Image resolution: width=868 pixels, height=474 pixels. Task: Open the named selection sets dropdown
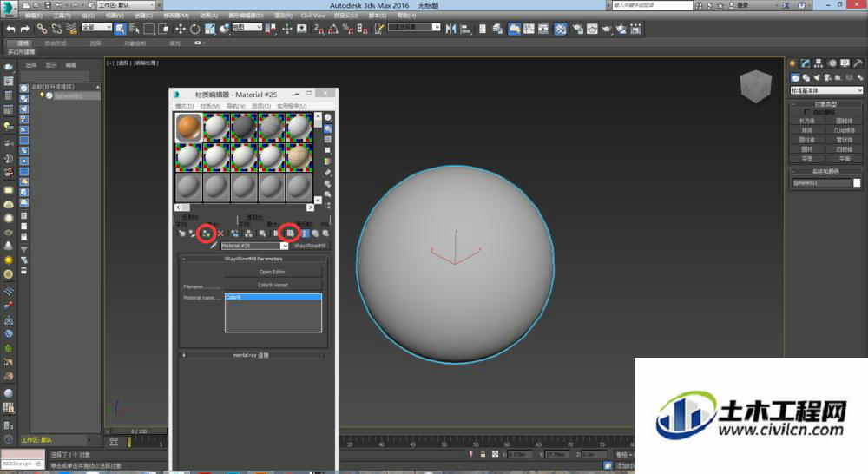414,27
